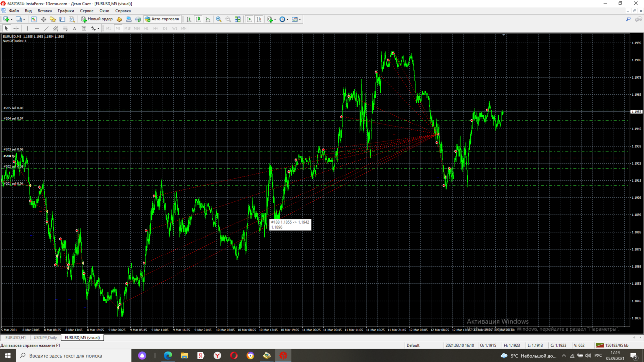The image size is (644, 362).
Task: Toggle the Data Window crosshair-circle icon
Action: tap(43, 19)
